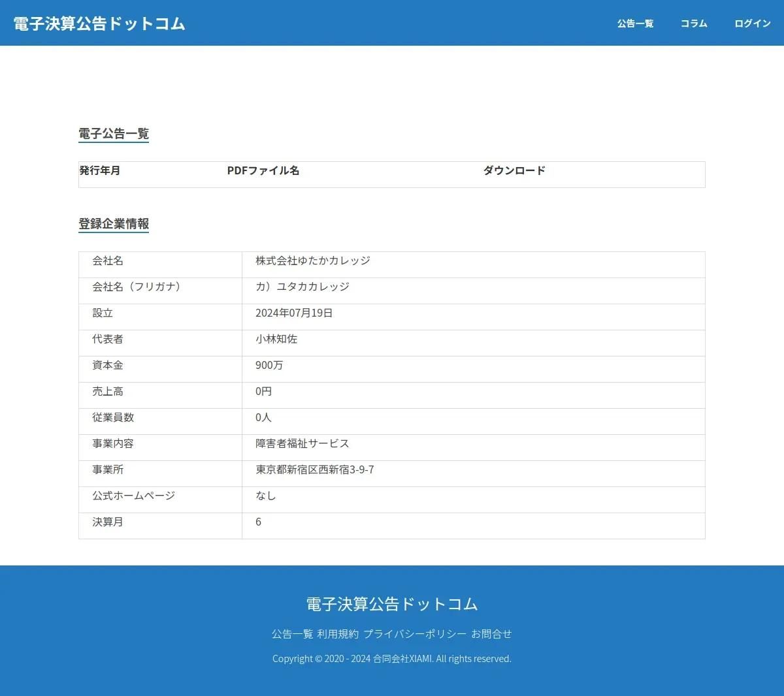Screen dimensions: 784x696
Task: Select company name 株式会社ゆたかカレッジ
Action: coord(313,261)
